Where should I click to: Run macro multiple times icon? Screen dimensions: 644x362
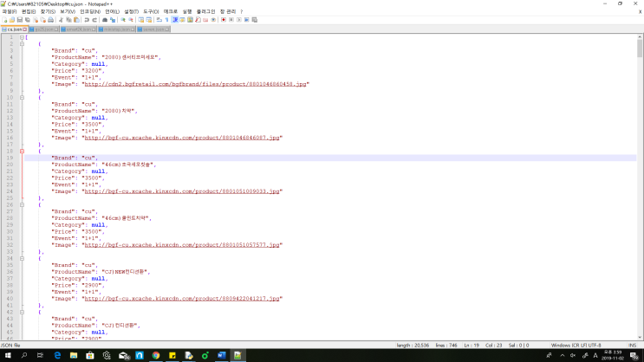(246, 20)
